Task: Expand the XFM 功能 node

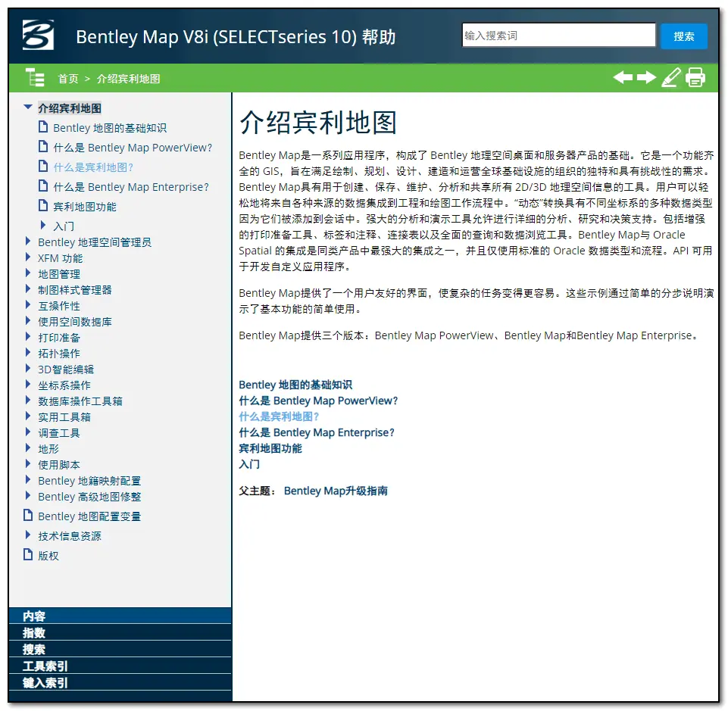Action: tap(28, 257)
